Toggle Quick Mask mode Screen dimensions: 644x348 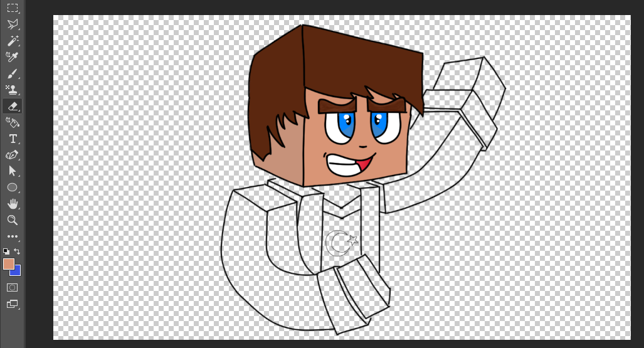coord(13,288)
